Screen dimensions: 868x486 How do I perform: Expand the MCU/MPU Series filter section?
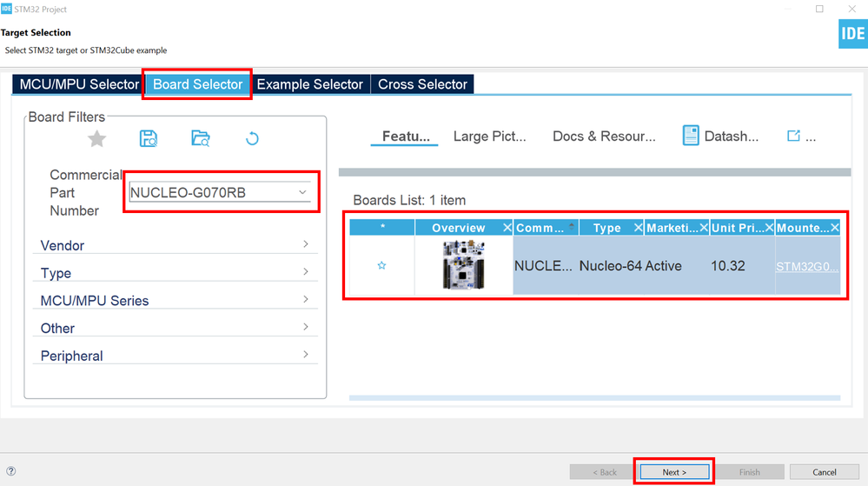(x=175, y=300)
